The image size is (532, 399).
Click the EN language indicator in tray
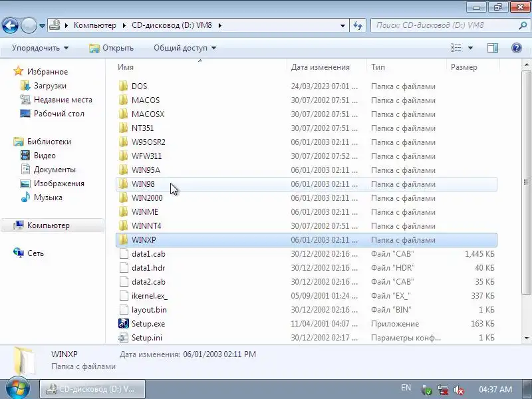coord(406,388)
